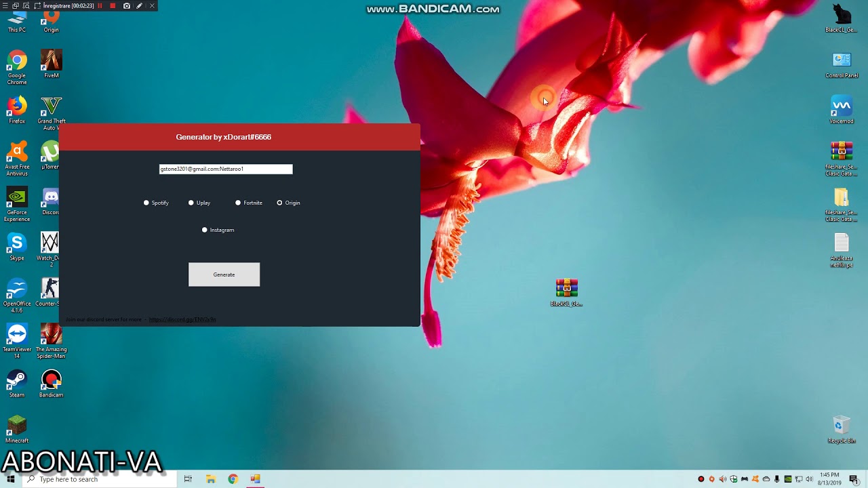Image resolution: width=868 pixels, height=488 pixels.
Task: Open the black cat BlackCL_Ge icon
Action: pyautogui.click(x=842, y=18)
